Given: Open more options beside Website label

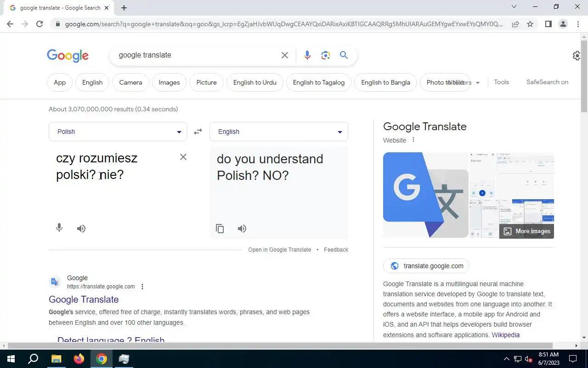Looking at the screenshot, I should click(x=413, y=140).
